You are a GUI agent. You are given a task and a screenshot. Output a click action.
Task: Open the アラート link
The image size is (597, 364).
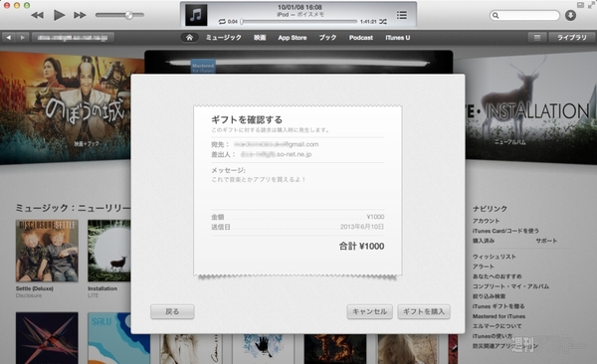tap(484, 267)
